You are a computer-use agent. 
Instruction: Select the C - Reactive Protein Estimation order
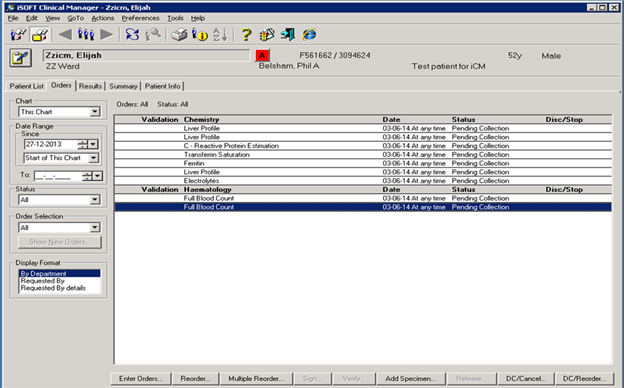[x=363, y=146]
